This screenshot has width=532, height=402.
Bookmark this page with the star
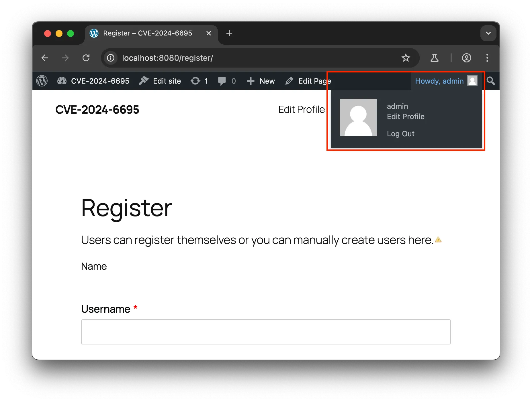click(406, 58)
